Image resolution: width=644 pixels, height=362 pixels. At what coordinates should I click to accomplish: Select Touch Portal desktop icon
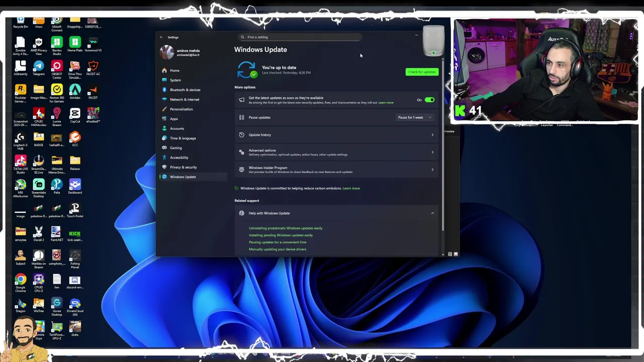(74, 210)
